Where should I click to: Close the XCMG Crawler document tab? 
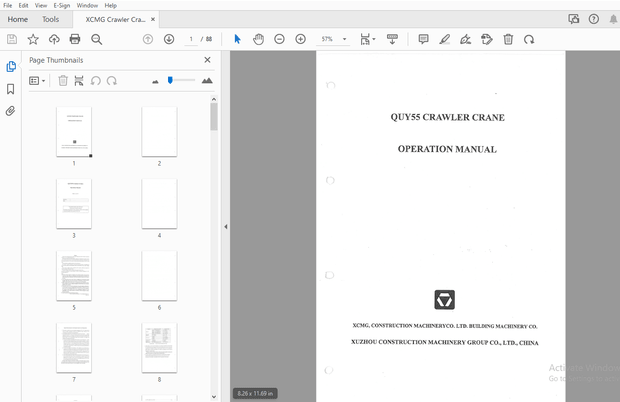[x=153, y=19]
